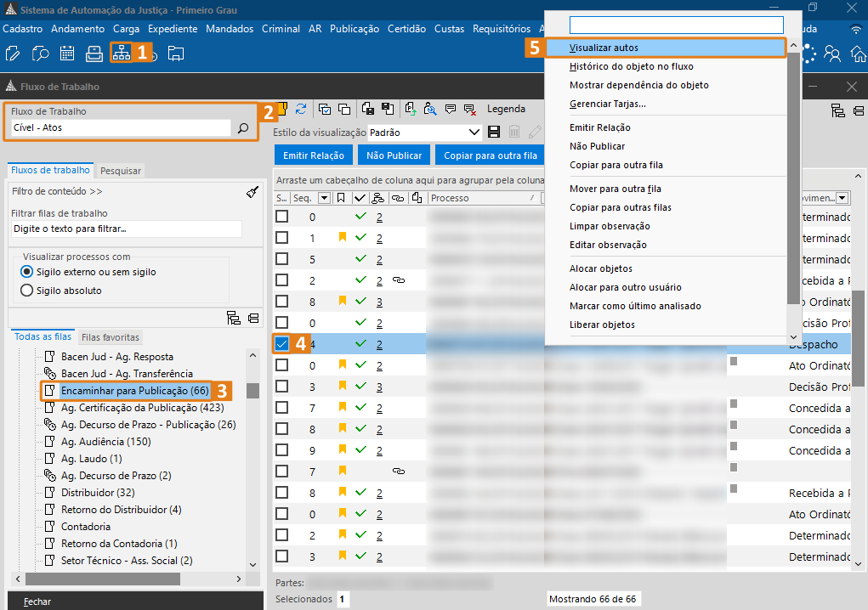Viewport: 868px width, 610px height.
Task: Select the Sigilo absoluto radio button
Action: 26,291
